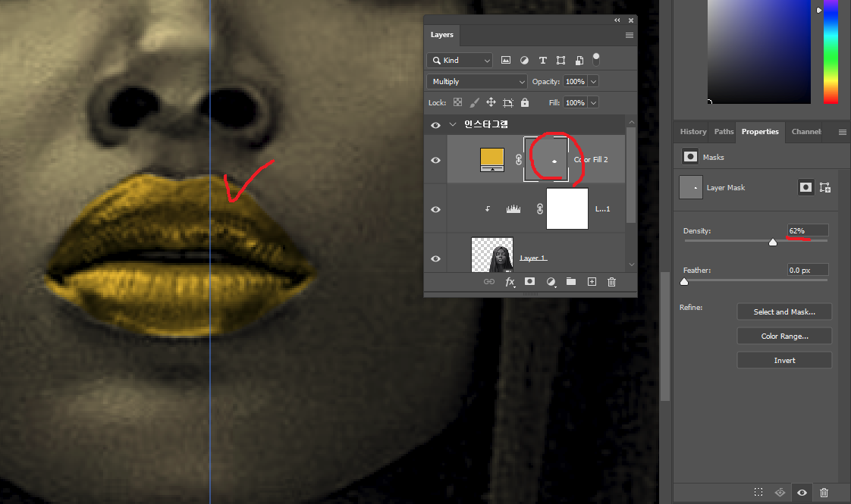
Task: Click the Opacity 100% value field
Action: (575, 81)
